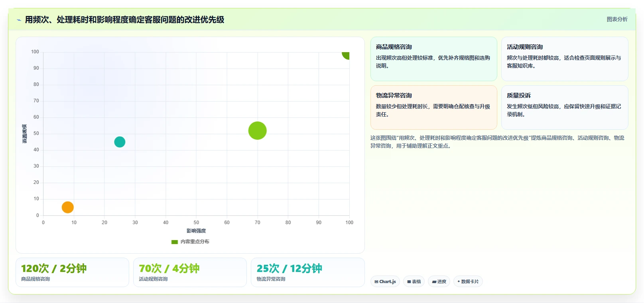Click the 商品规格咨询 caption under 120次

[35, 279]
